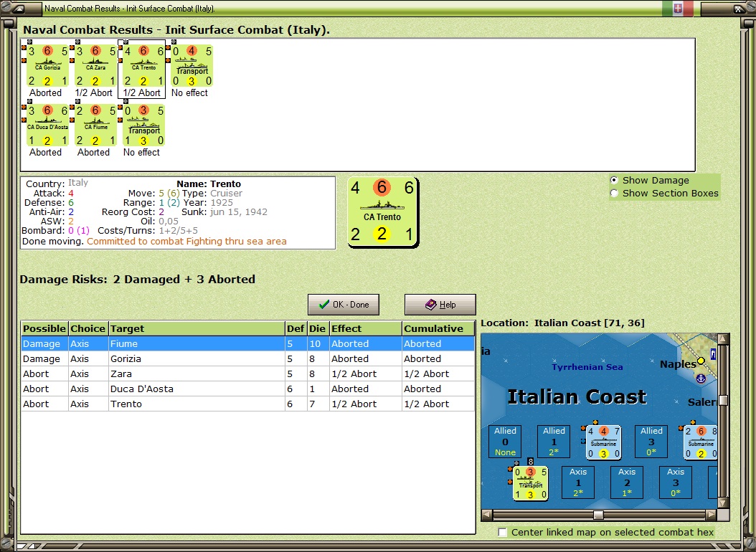Select the CA Gorizia unit counter
Screen dimensions: 756x552
(47, 65)
